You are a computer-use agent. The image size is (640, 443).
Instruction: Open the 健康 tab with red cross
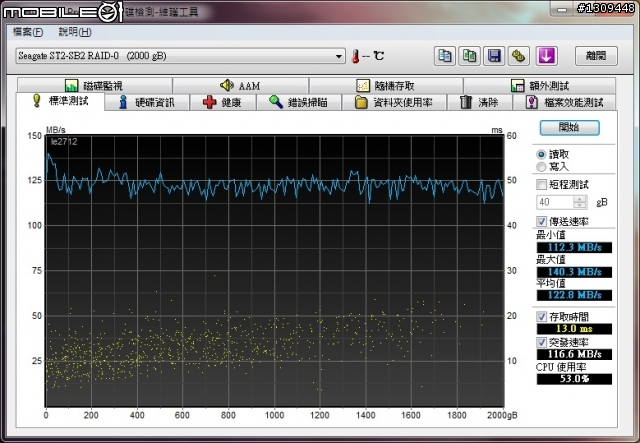click(222, 102)
